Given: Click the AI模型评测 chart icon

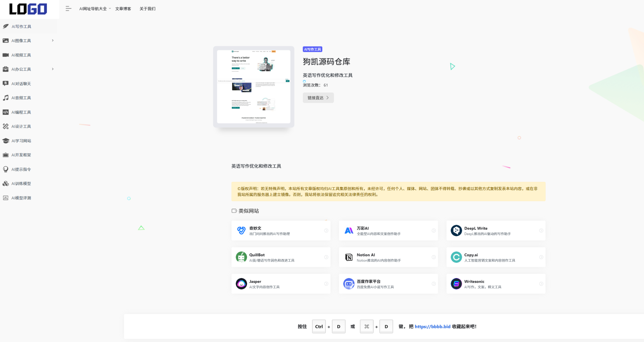Looking at the screenshot, I should pyautogui.click(x=6, y=198).
